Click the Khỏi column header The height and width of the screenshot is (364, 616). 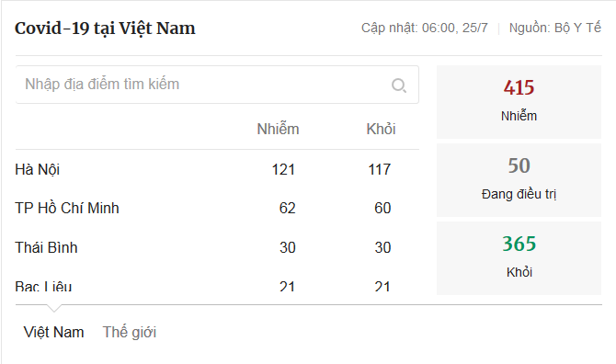tap(381, 130)
